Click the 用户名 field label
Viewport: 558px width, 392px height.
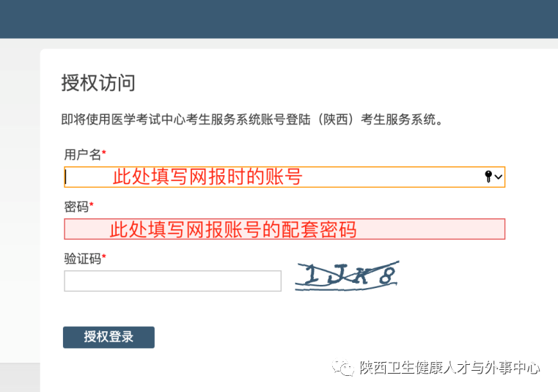pos(82,154)
